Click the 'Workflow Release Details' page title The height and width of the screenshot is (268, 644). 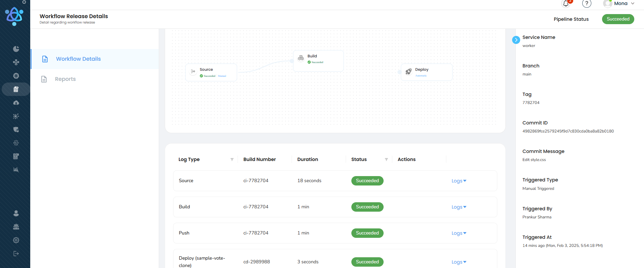click(x=74, y=16)
